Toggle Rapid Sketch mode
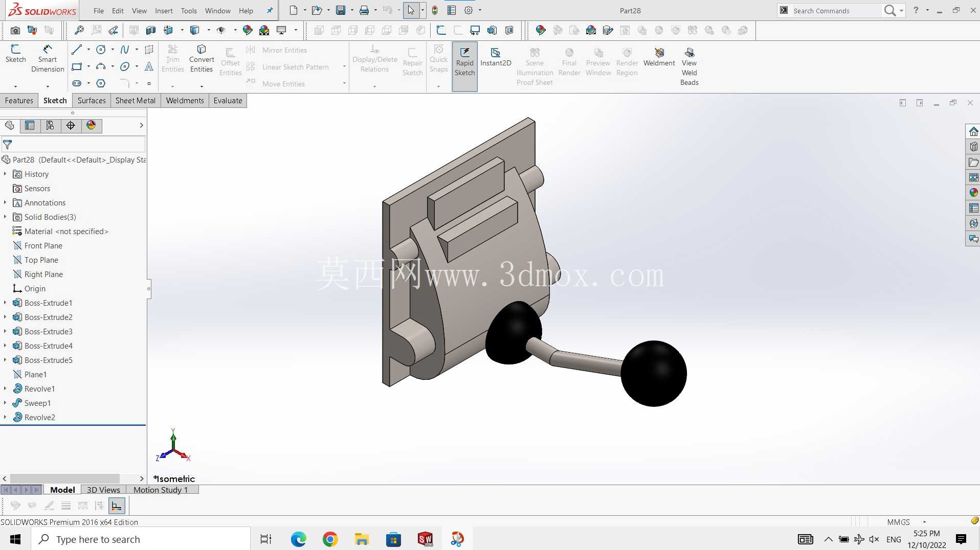Image resolution: width=980 pixels, height=550 pixels. (x=464, y=66)
